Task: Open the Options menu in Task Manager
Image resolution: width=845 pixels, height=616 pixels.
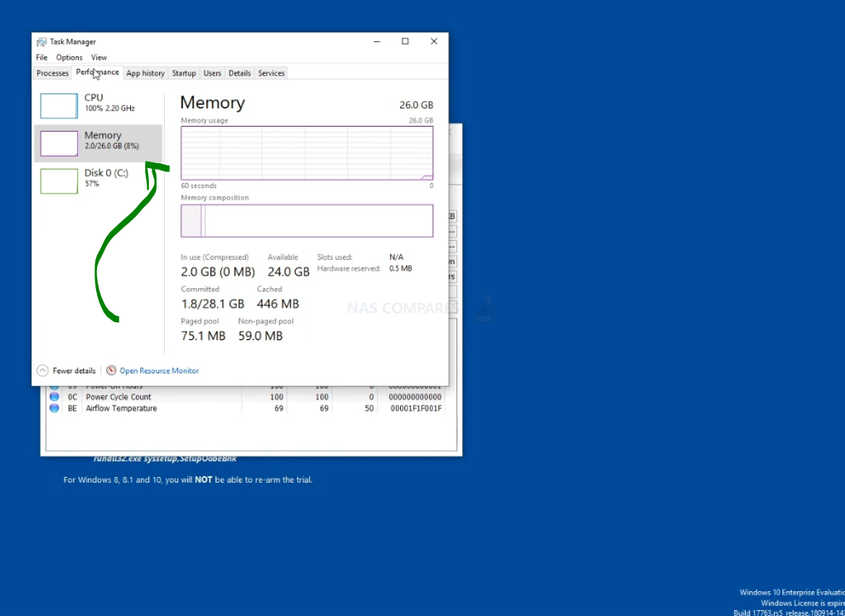Action: click(x=69, y=57)
